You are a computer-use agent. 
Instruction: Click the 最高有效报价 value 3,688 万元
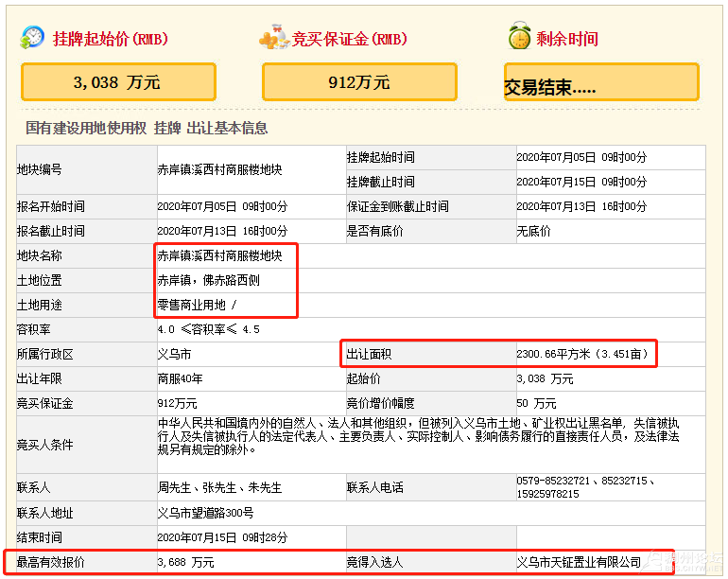coord(185,562)
